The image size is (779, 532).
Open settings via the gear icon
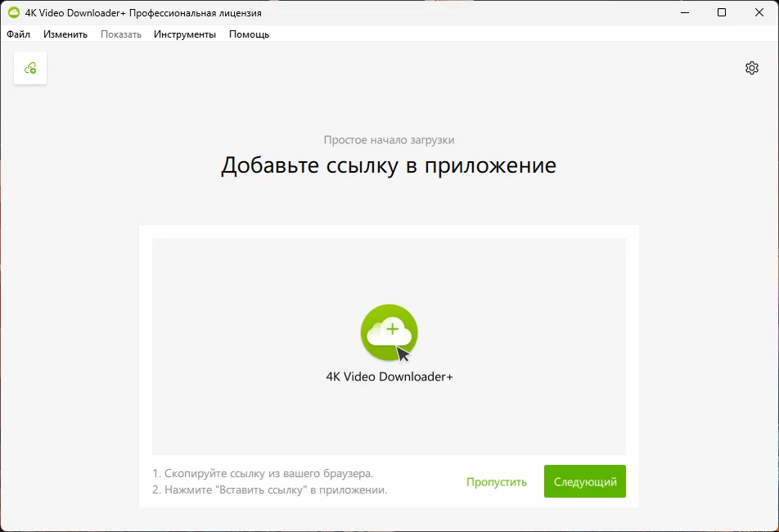pos(751,68)
